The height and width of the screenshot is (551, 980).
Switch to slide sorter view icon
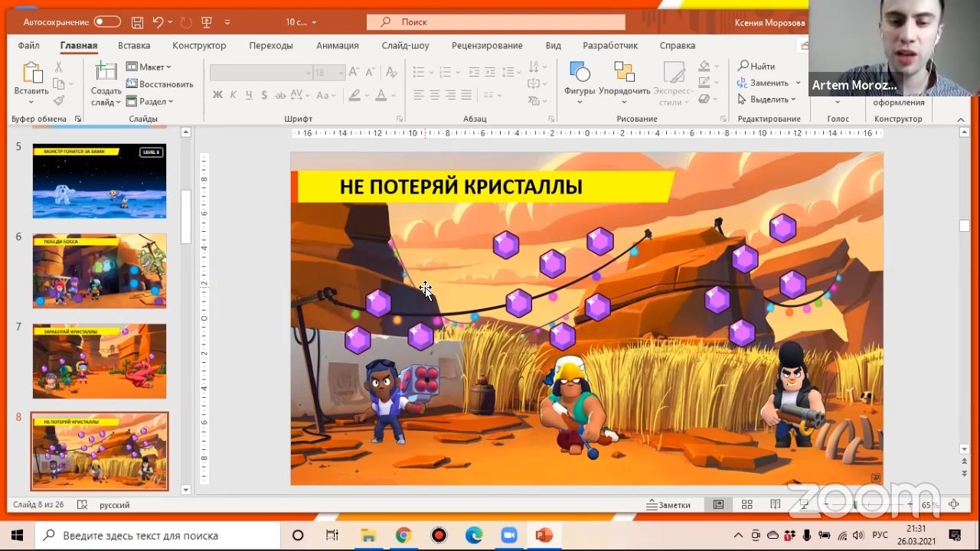[x=746, y=504]
